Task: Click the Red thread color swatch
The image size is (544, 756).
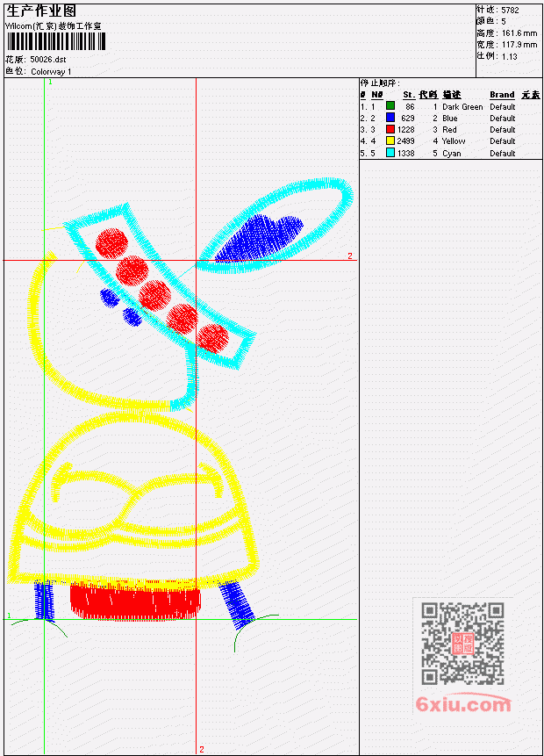Action: click(390, 129)
